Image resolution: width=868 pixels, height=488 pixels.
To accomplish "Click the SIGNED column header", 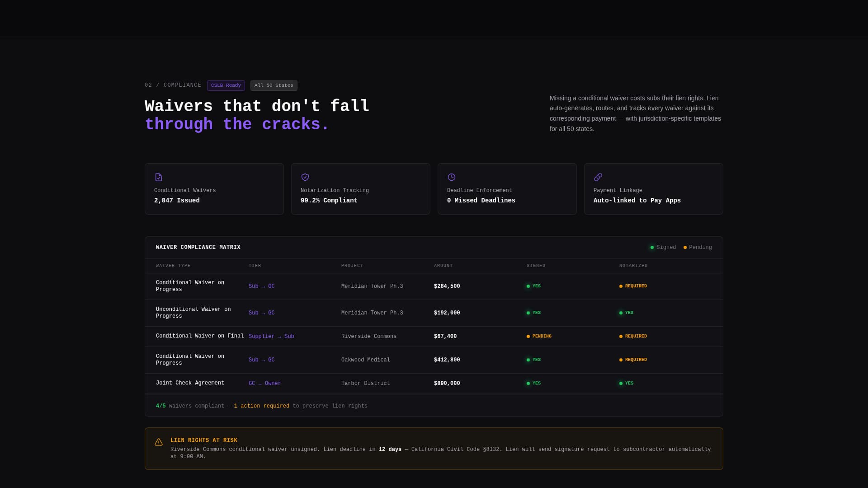I will [536, 266].
